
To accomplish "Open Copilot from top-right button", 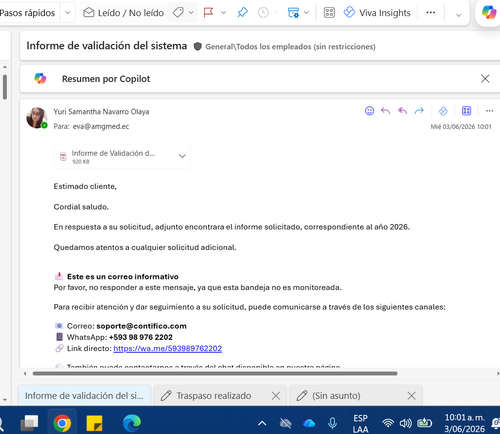I will pyautogui.click(x=489, y=12).
